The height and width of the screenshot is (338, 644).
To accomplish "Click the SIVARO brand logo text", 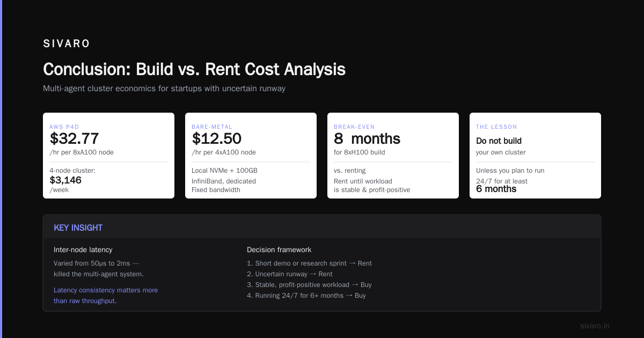I will [67, 44].
